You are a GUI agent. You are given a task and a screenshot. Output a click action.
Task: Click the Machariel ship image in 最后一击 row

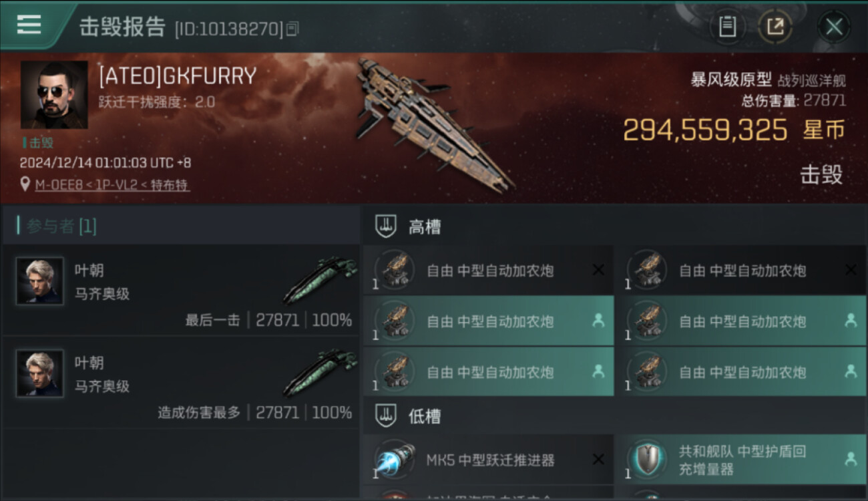(320, 281)
